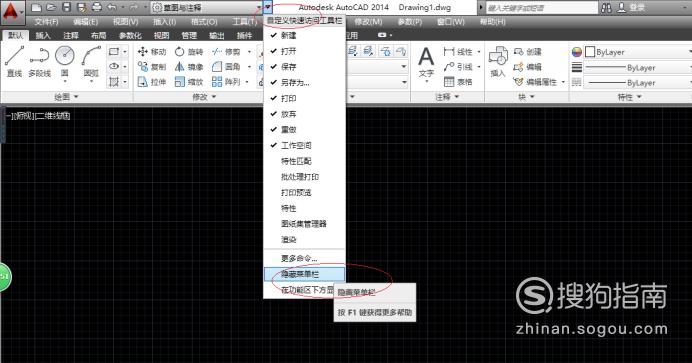Open the AutoCAD application menu button
This screenshot has width=692, height=363.
point(12,12)
